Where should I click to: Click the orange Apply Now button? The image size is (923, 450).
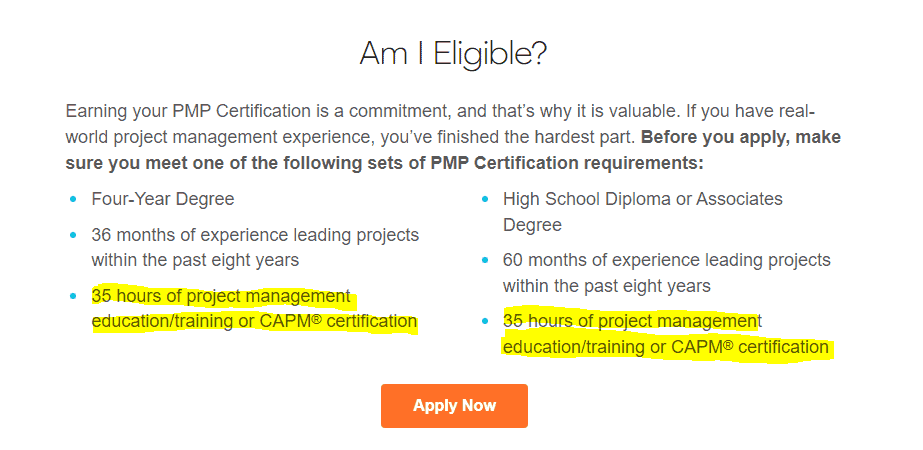[x=454, y=406]
